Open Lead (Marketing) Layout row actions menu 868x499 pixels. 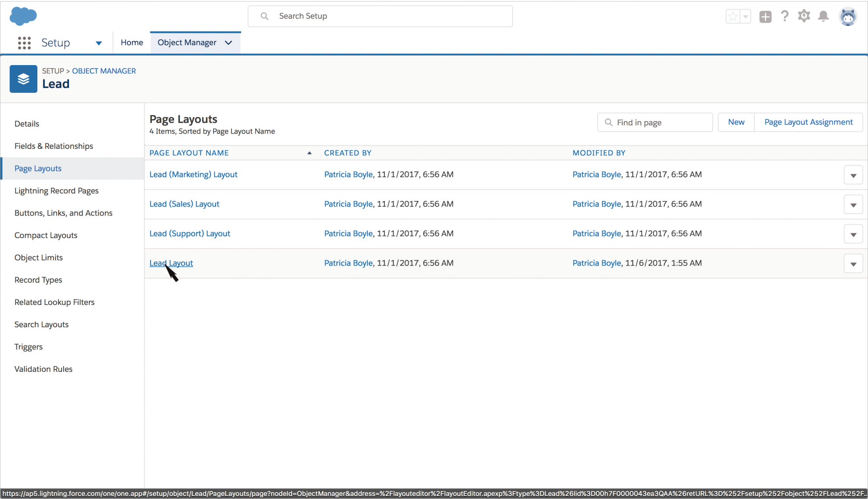[853, 175]
